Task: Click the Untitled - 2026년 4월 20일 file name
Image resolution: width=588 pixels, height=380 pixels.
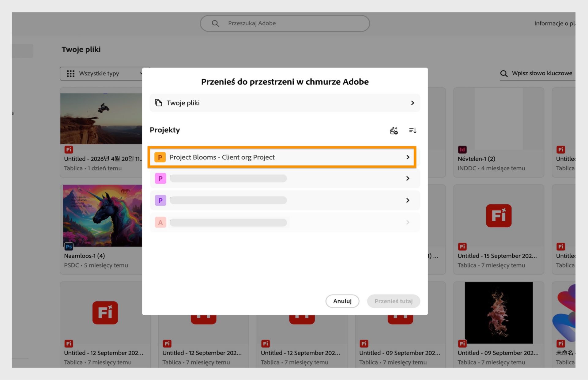Action: pyautogui.click(x=103, y=159)
